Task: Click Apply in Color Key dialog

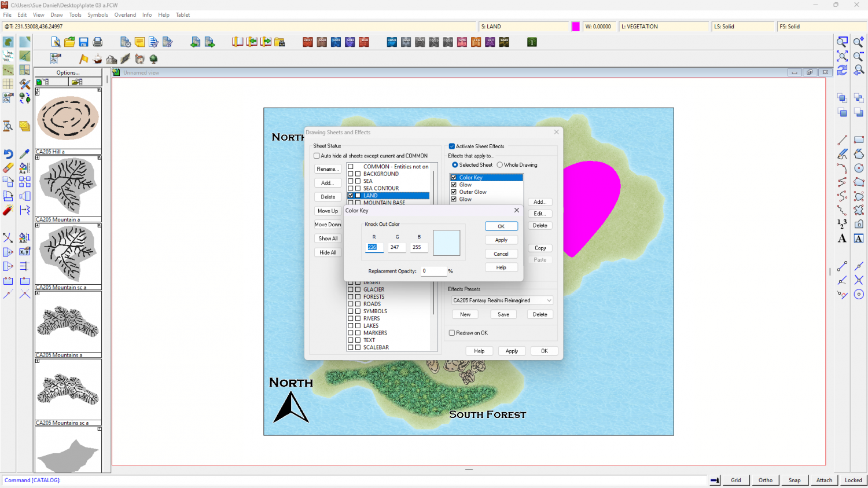Action: 501,240
